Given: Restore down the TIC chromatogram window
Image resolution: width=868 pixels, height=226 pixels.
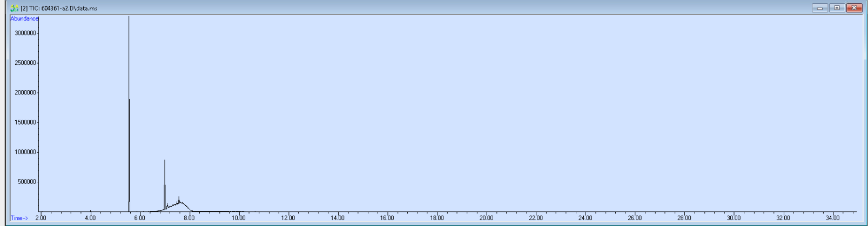Looking at the screenshot, I should [x=837, y=8].
